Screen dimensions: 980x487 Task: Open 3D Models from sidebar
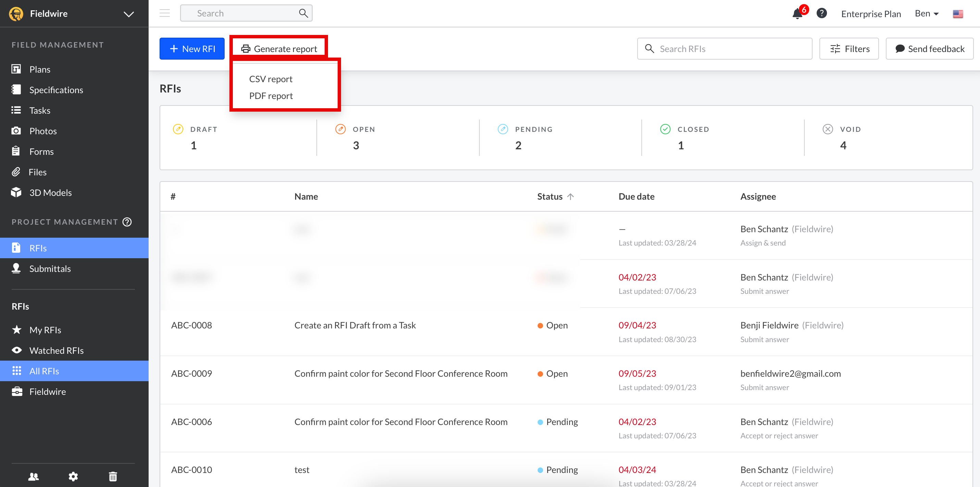point(50,192)
